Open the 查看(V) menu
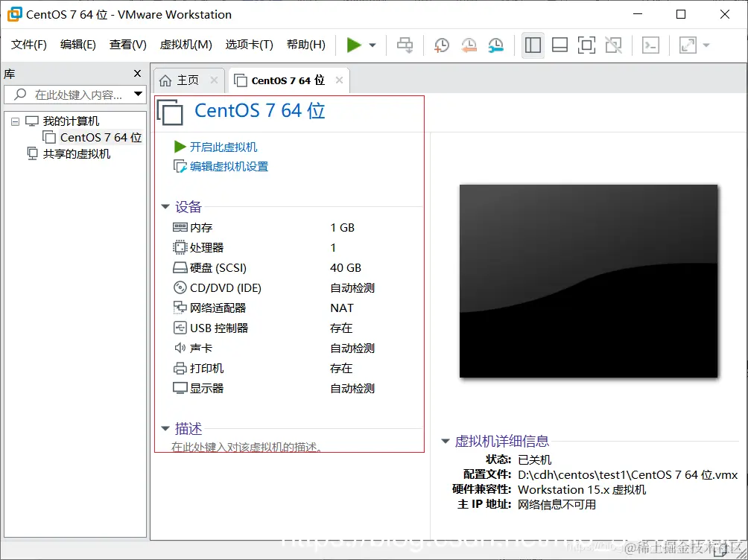Image resolution: width=748 pixels, height=560 pixels. 128,45
